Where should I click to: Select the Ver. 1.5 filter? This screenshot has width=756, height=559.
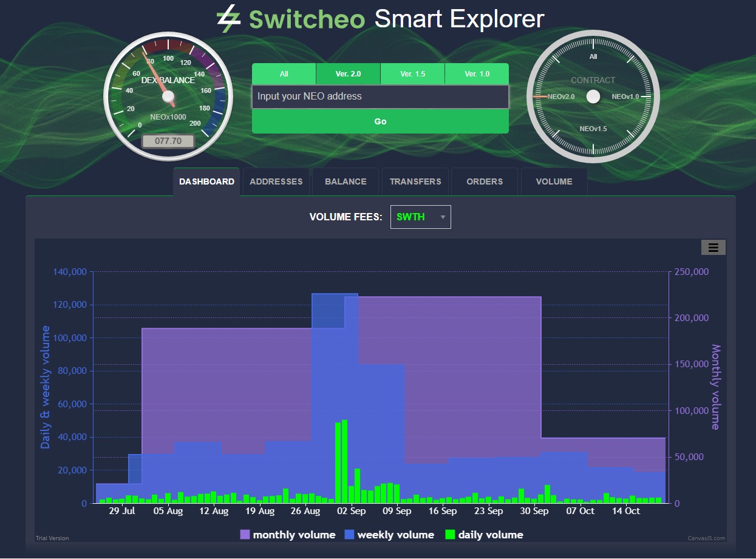412,74
